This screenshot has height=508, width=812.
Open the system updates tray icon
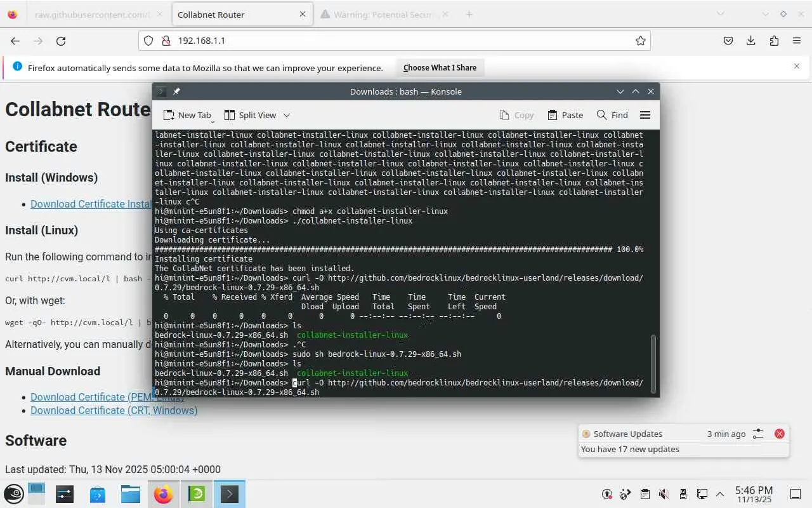click(607, 494)
